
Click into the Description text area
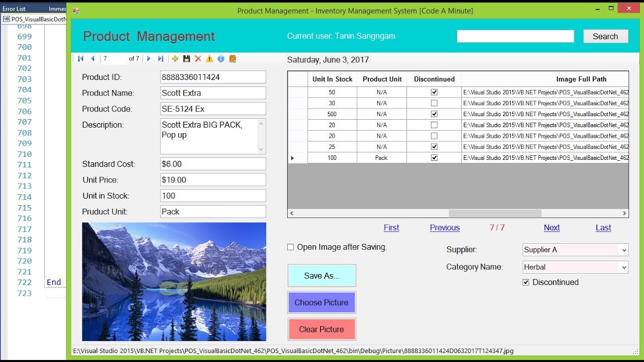209,136
